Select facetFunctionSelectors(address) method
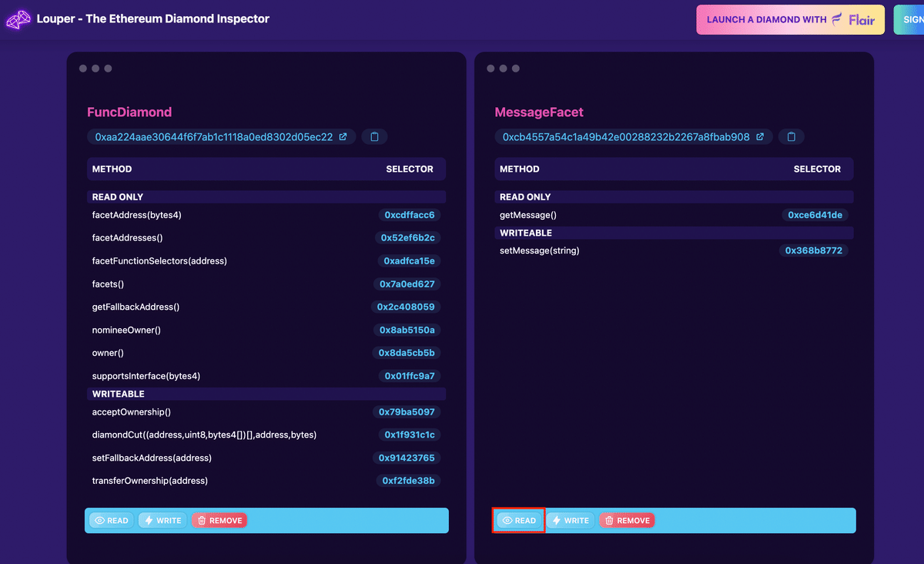The height and width of the screenshot is (564, 924). 159,261
